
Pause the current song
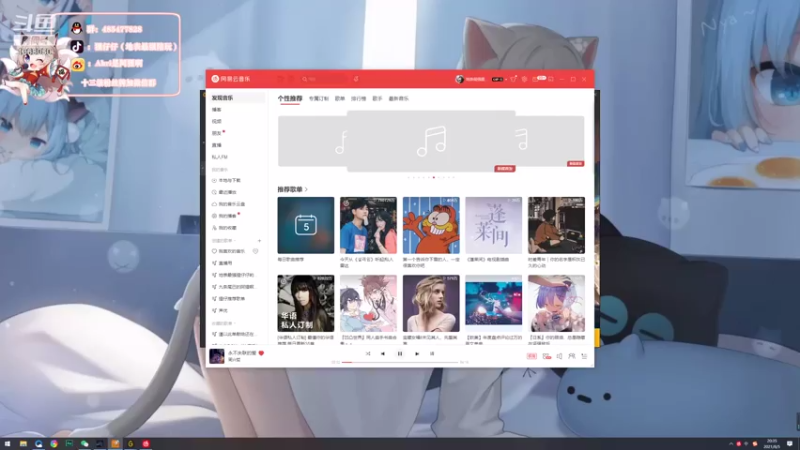(x=399, y=354)
